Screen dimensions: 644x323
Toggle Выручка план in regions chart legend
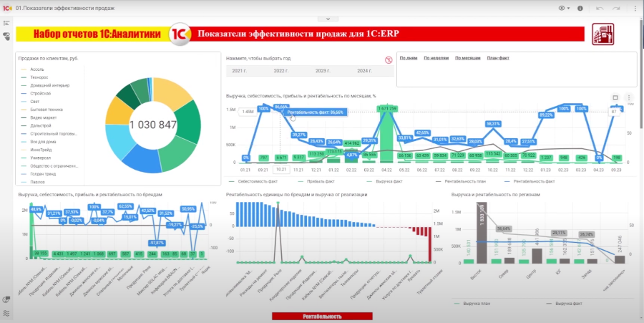472,304
